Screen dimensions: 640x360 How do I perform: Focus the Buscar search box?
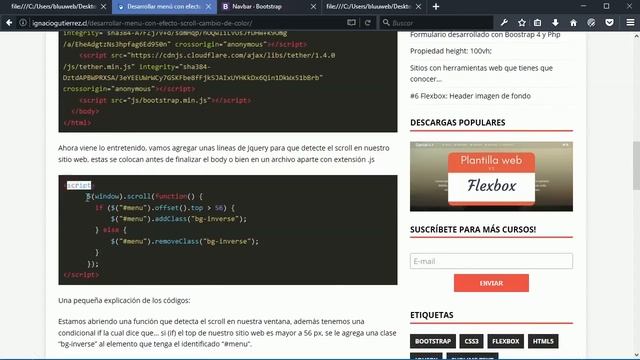(437, 23)
